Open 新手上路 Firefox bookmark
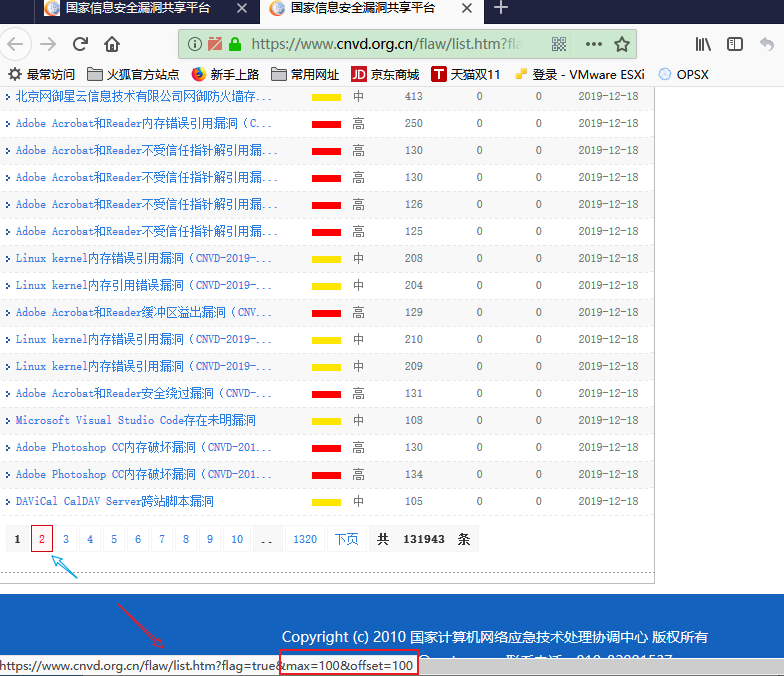The image size is (784, 676). [226, 74]
